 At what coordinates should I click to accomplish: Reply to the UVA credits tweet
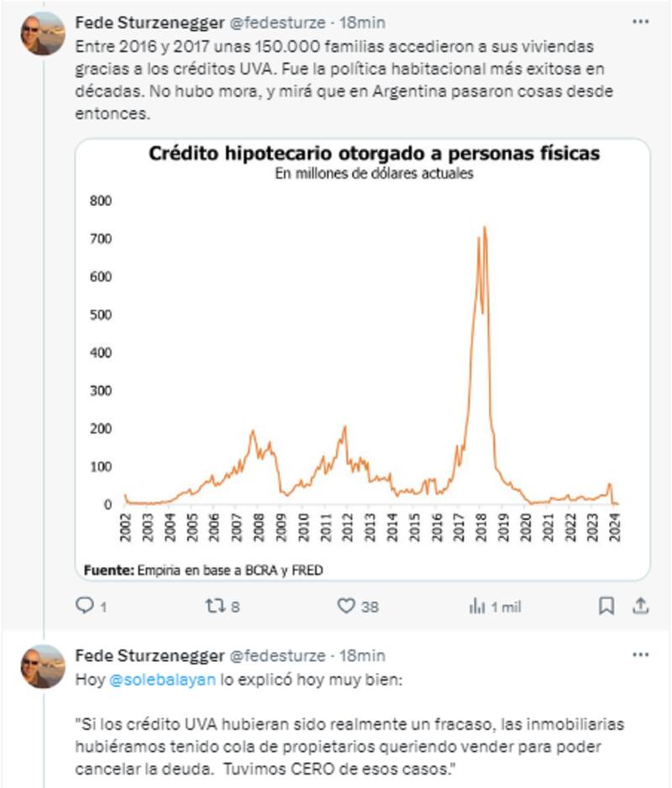click(83, 606)
